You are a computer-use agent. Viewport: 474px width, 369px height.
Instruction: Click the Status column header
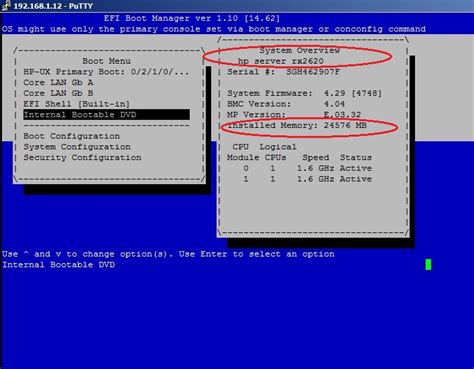[x=356, y=157]
